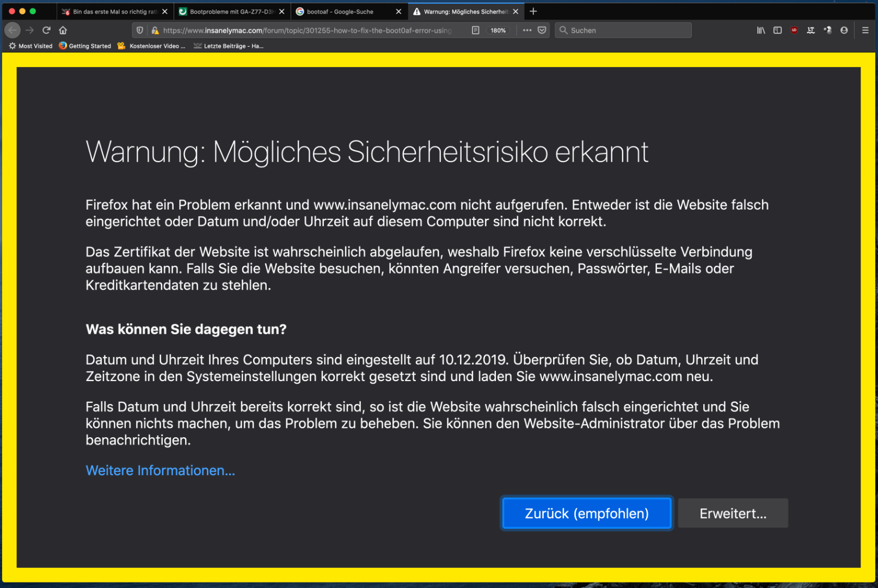Viewport: 878px width, 588px height.
Task: Close the 'Warnung: Mögliches' tab
Action: tap(515, 11)
